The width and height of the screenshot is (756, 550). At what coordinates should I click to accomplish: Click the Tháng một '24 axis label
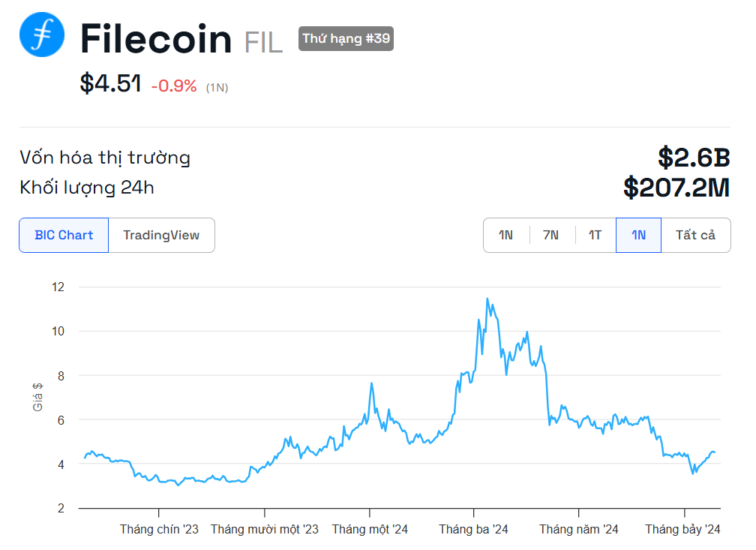pos(370,529)
